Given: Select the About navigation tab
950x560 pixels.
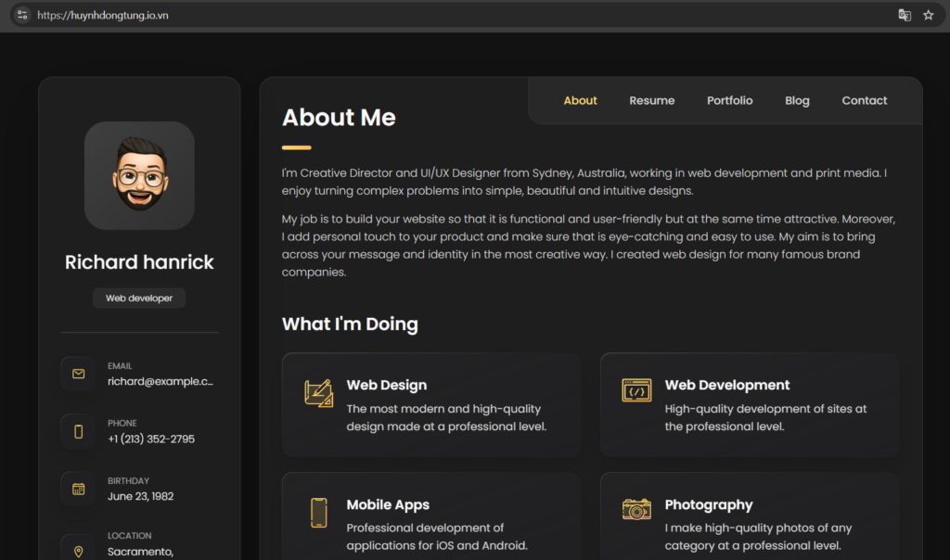Looking at the screenshot, I should click(580, 100).
